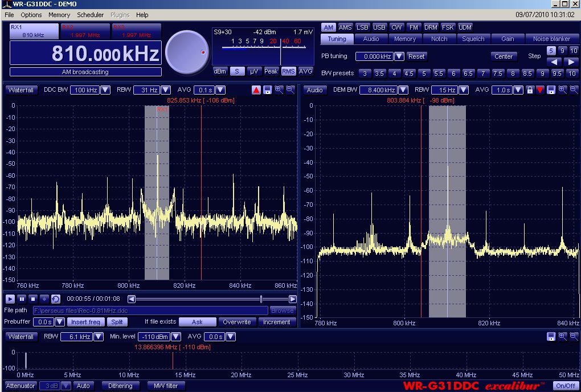Toggle loop playback of the recording
581x392 pixels.
[56, 299]
